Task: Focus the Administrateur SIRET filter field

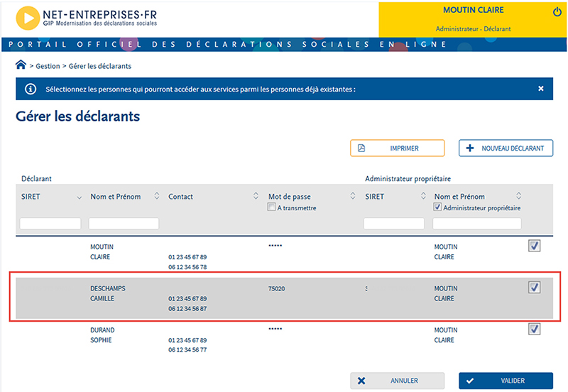Action: (394, 224)
